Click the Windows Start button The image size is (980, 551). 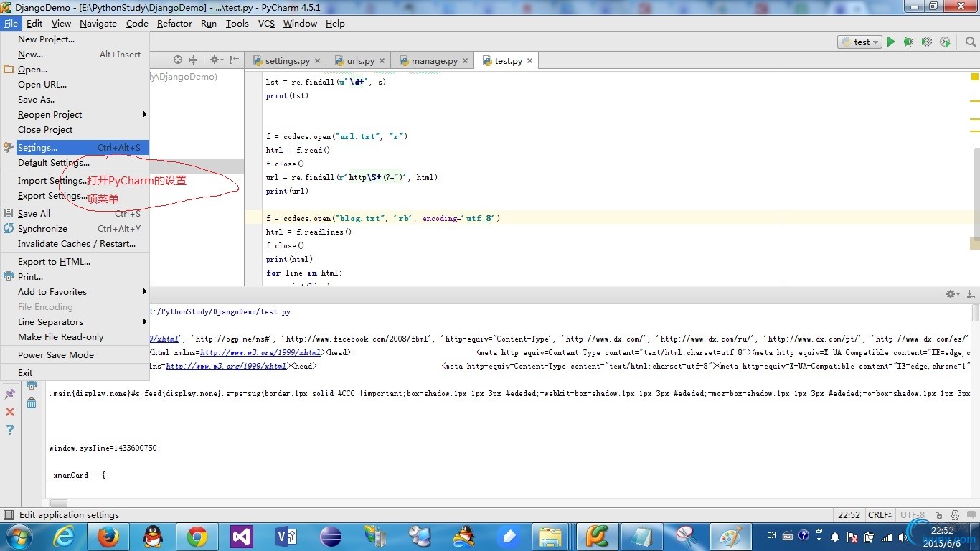click(x=19, y=537)
